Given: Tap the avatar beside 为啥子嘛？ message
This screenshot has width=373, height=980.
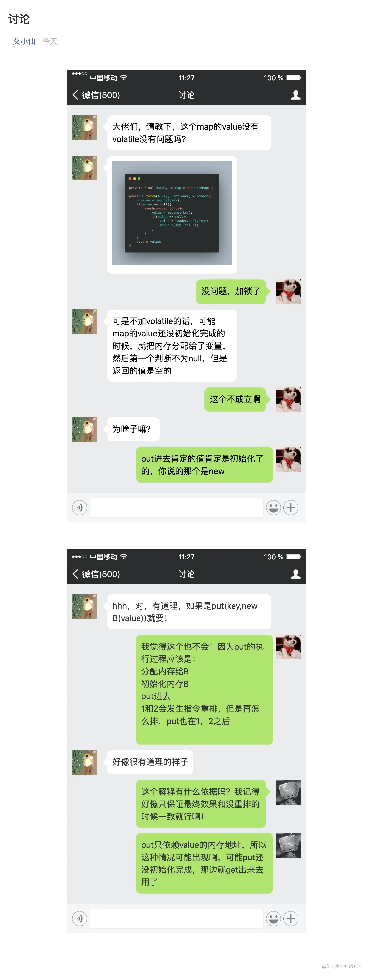Looking at the screenshot, I should 85,429.
